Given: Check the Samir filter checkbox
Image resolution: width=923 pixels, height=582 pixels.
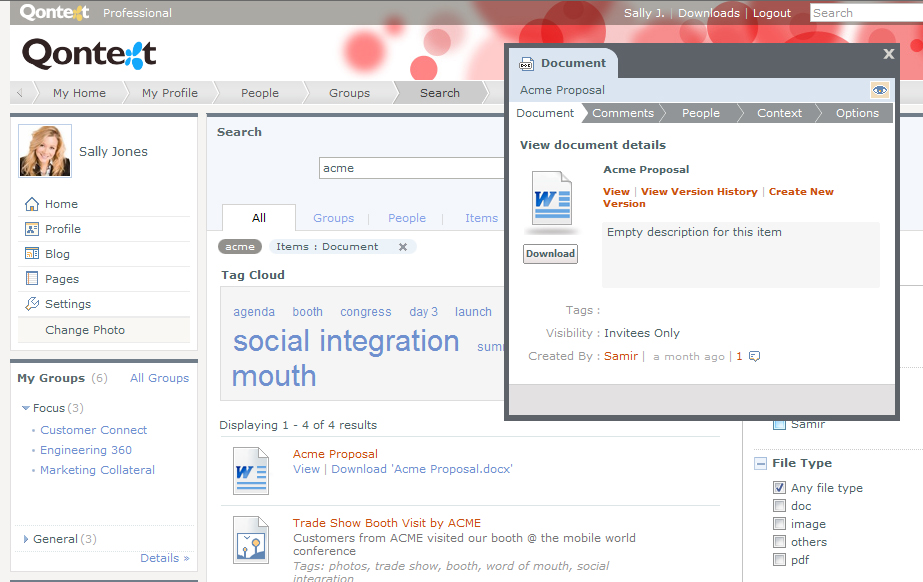Looking at the screenshot, I should point(779,424).
